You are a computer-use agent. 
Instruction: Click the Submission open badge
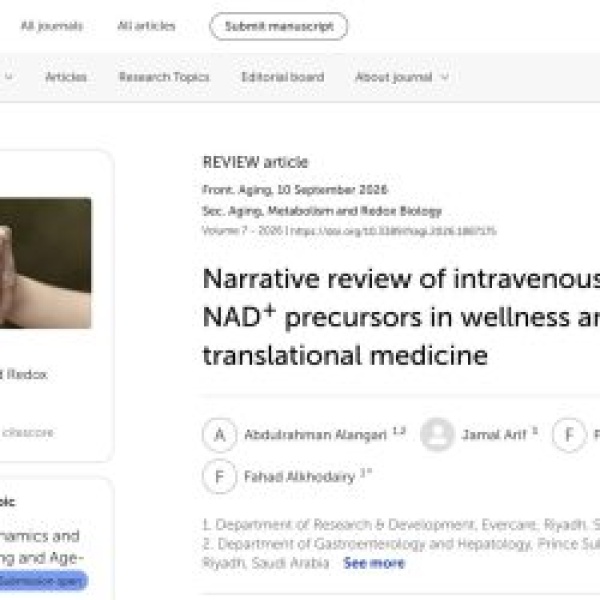43,581
